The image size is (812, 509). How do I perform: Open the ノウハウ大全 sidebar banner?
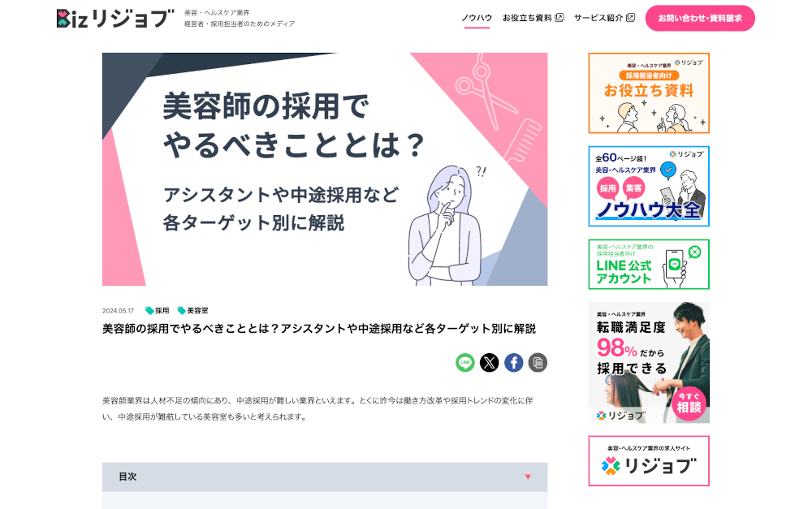649,187
